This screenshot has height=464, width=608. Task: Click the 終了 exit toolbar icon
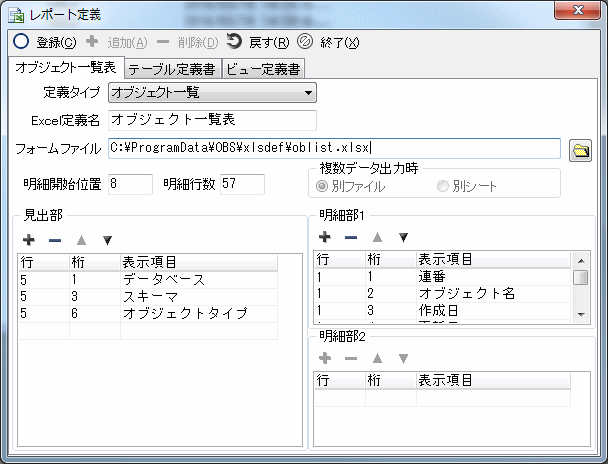pyautogui.click(x=306, y=42)
